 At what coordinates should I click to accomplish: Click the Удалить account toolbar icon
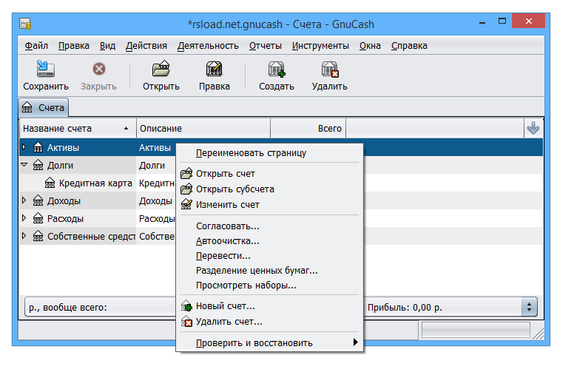pos(330,69)
